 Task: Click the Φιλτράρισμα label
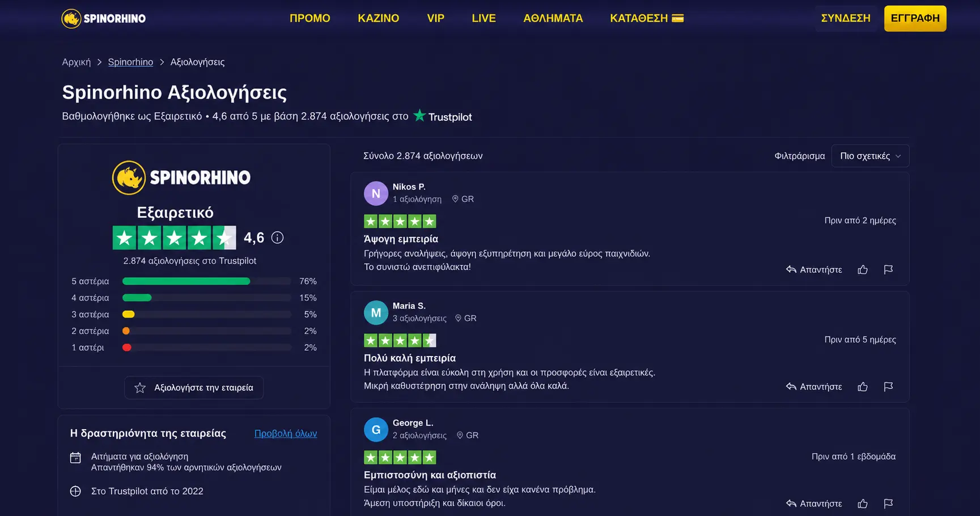(x=800, y=156)
